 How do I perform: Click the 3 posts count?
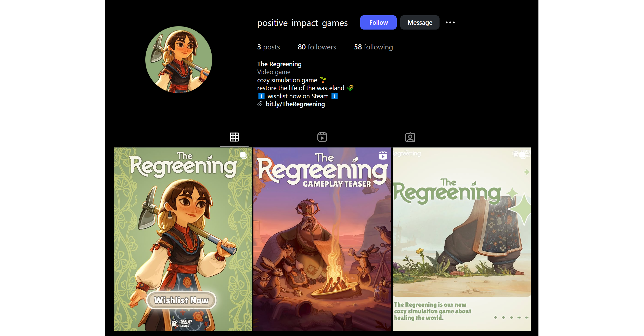pyautogui.click(x=268, y=47)
